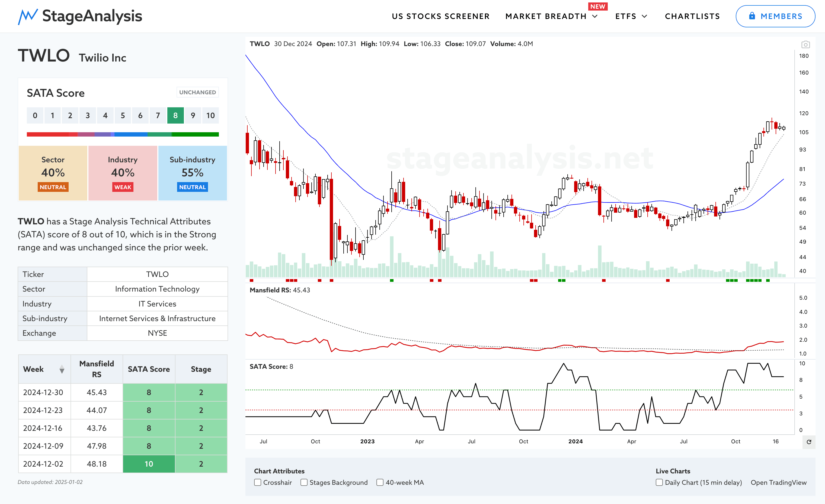Screen dimensions: 825x504
Task: Click the TWLO ticker heading
Action: [43, 55]
